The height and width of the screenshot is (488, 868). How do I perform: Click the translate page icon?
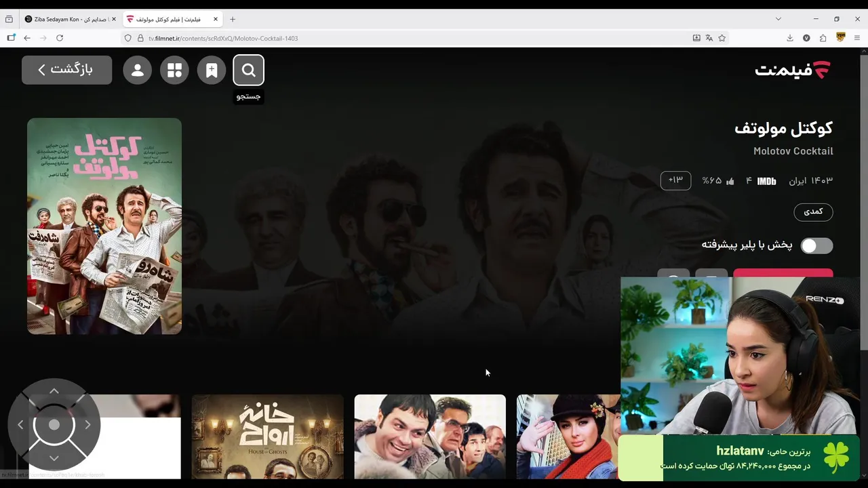pyautogui.click(x=709, y=38)
